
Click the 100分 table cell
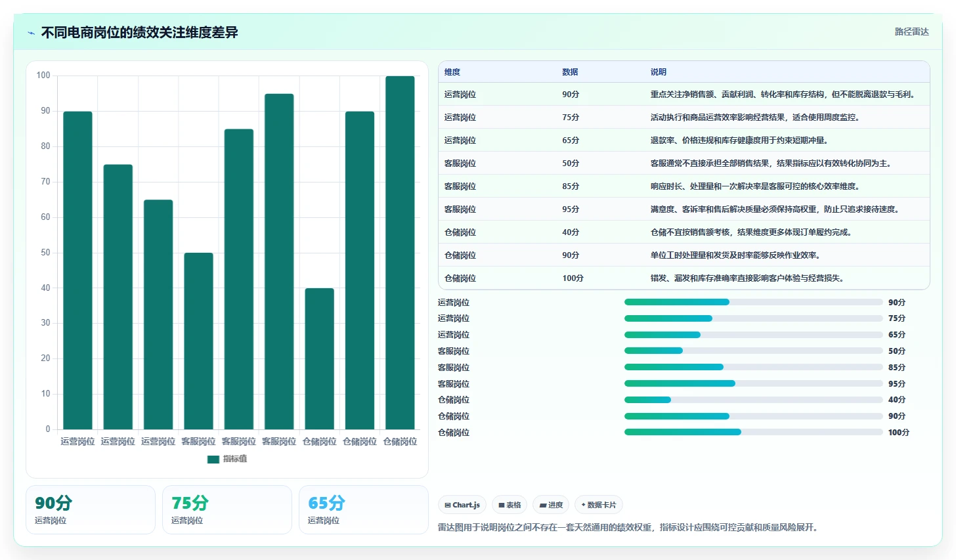573,278
